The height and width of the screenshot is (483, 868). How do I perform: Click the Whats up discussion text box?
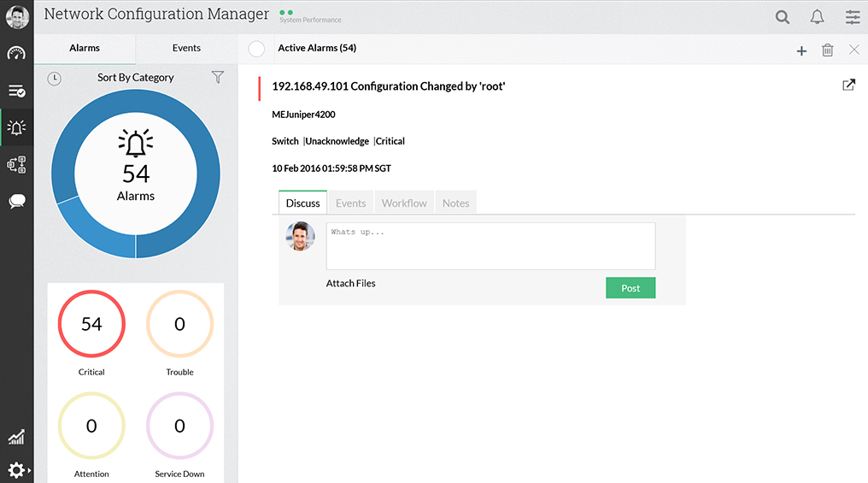pyautogui.click(x=490, y=246)
